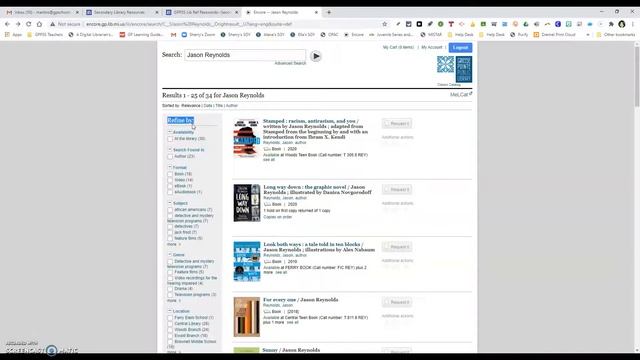
Task: Click the Apps bookmarks shortcut
Action: 13,35
